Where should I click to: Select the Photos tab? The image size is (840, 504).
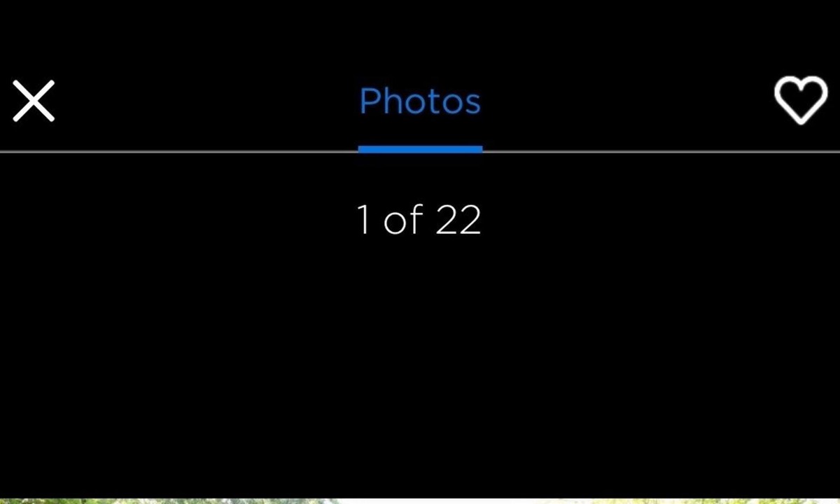click(420, 101)
